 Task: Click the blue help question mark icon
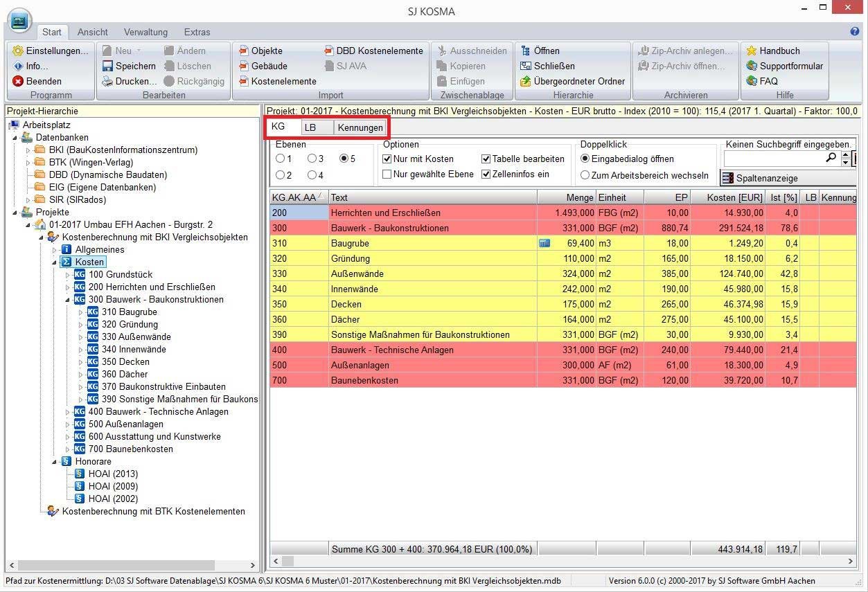point(855,31)
